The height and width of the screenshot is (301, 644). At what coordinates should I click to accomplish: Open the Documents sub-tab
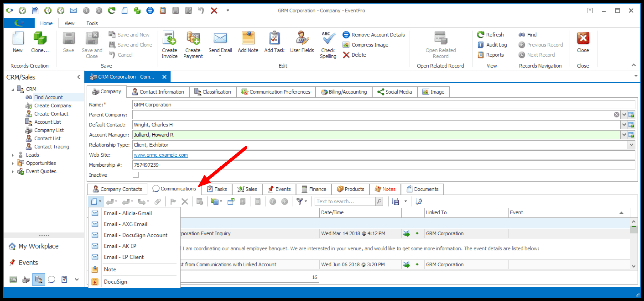pos(422,189)
